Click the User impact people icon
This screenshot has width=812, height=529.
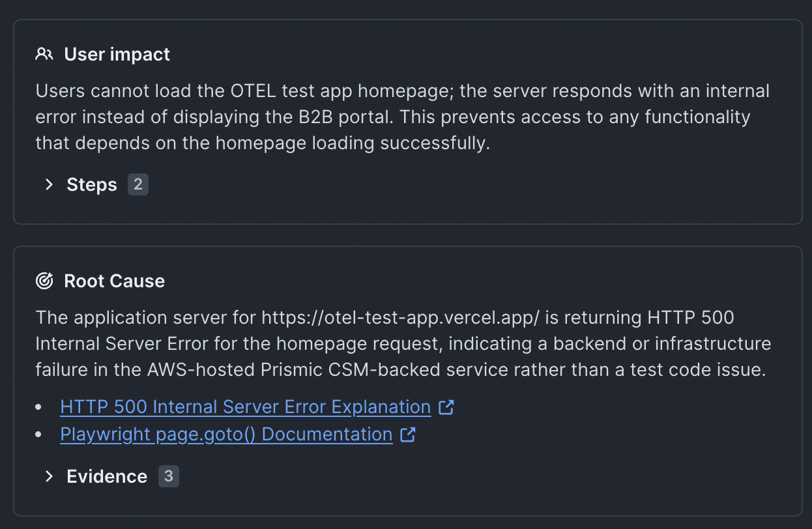(x=44, y=54)
